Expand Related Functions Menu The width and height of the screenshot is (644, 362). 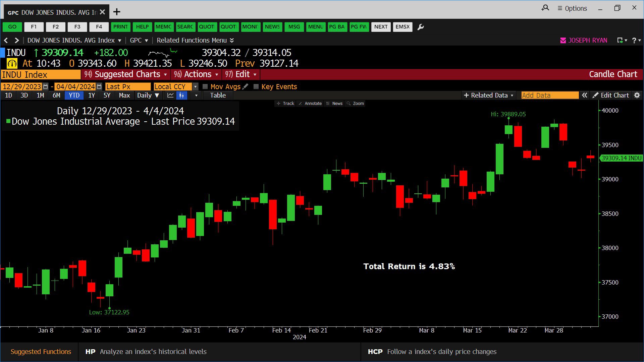coord(195,40)
